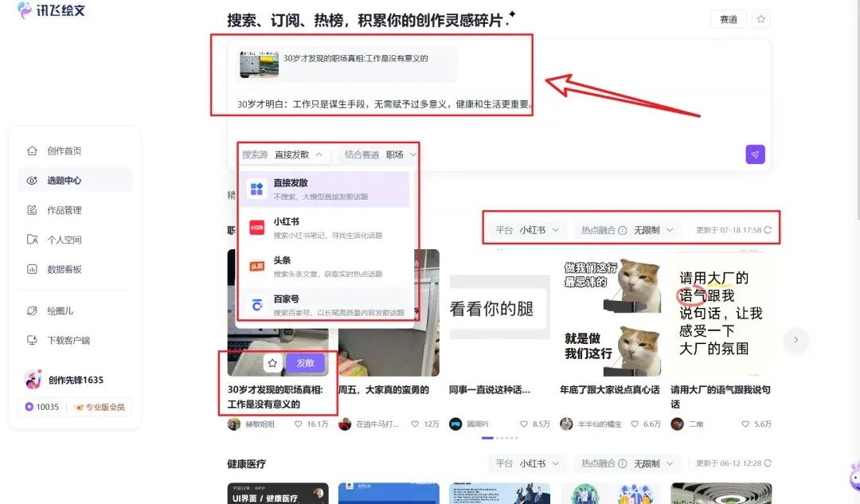
Task: Open 个人空间 in sidebar
Action: point(75,240)
